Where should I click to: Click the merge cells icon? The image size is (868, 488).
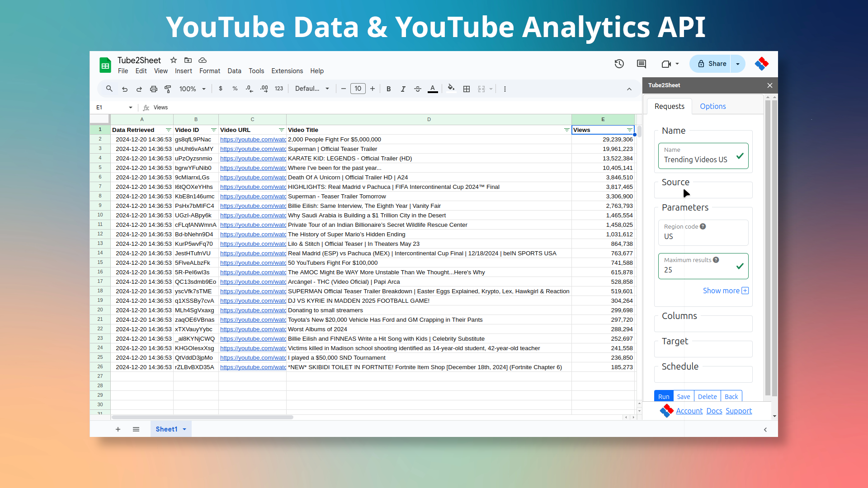tap(481, 89)
